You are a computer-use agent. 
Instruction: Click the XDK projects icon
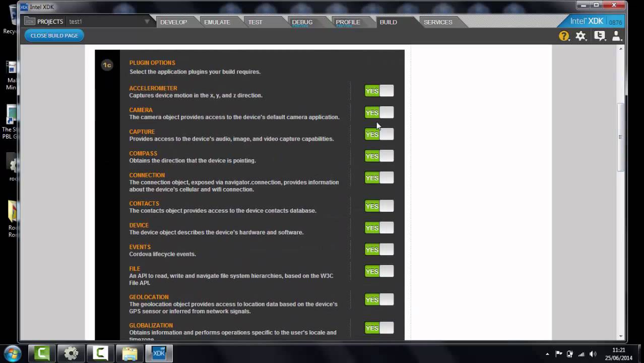(x=30, y=22)
